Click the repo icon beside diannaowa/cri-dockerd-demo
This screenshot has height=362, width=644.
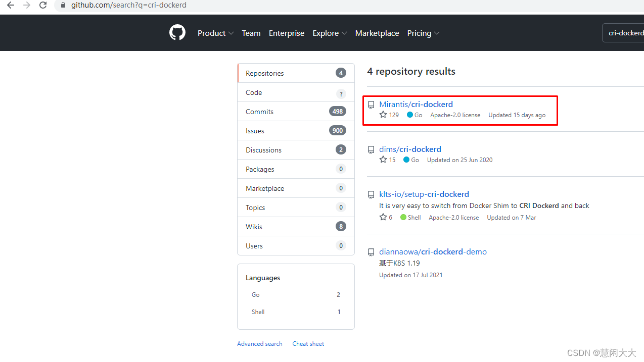click(371, 252)
